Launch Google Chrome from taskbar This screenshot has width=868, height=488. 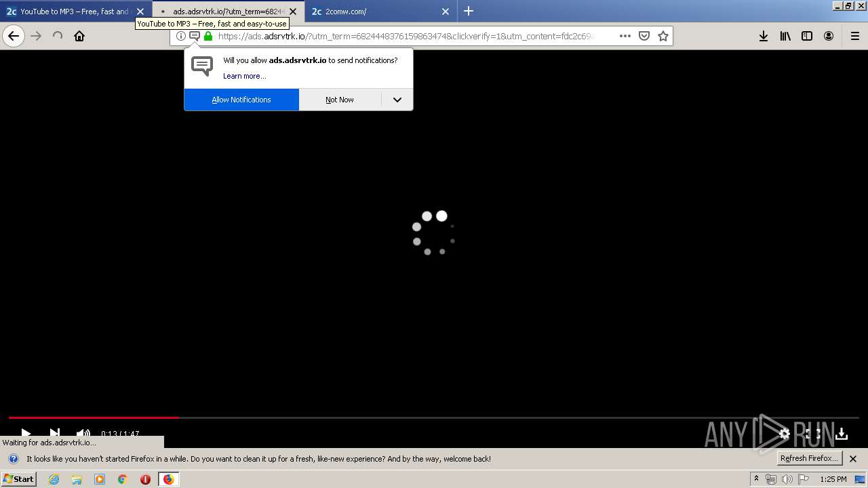point(123,479)
